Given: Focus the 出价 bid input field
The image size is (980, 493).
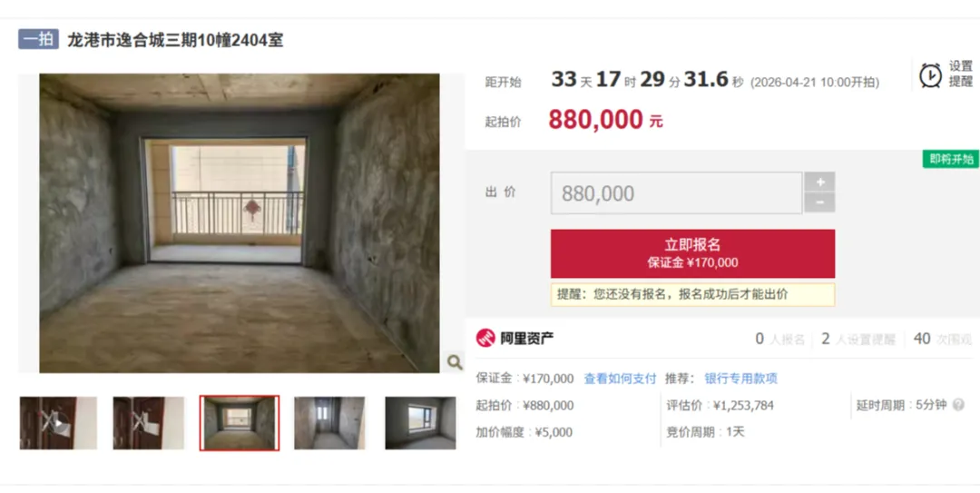Looking at the screenshot, I should click(676, 193).
